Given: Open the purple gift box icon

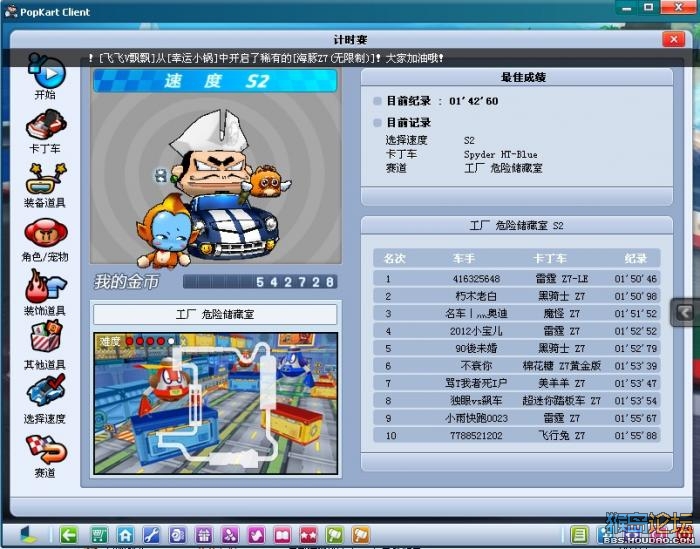Looking at the screenshot, I should coord(204,535).
